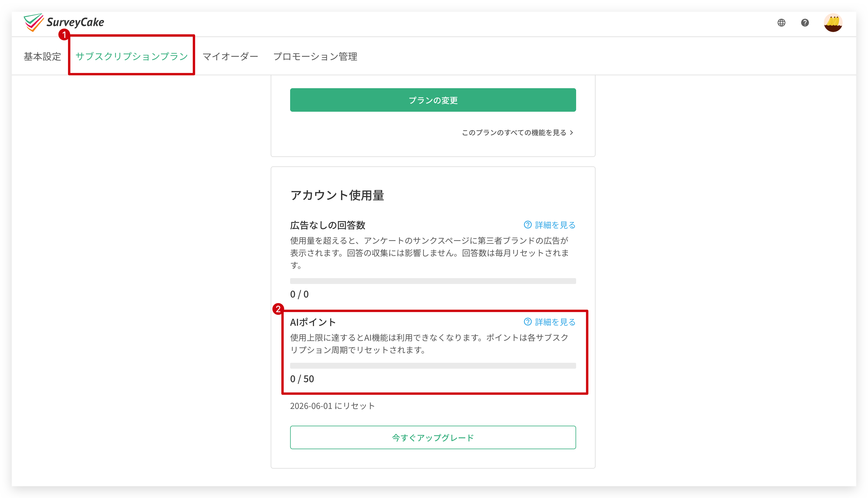Click the AIポイント usage progress bar

[x=433, y=366]
